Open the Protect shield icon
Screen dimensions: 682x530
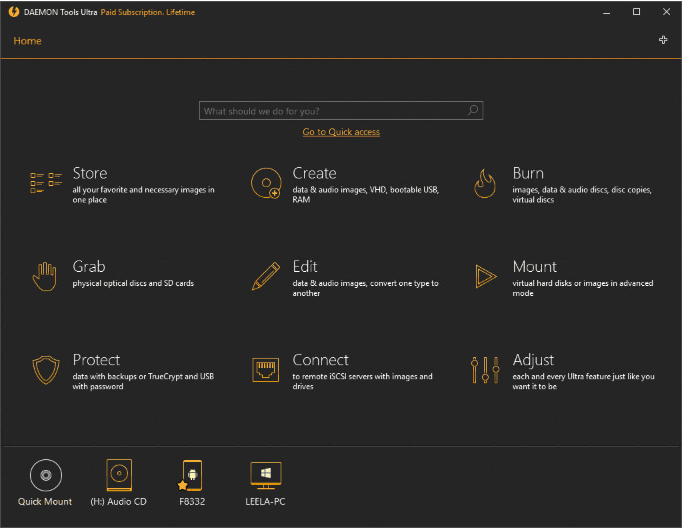point(46,370)
